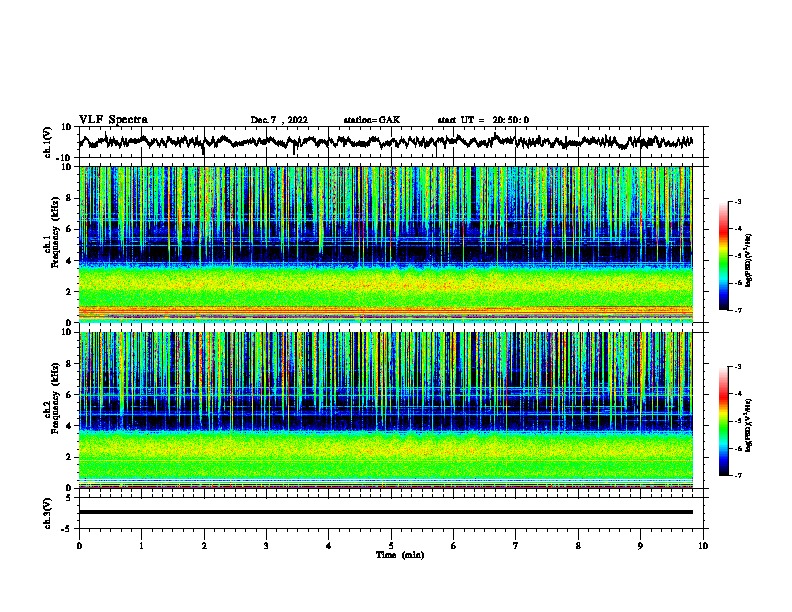The width and height of the screenshot is (792, 612).
Task: Click time axis tick label '4'
Action: click(329, 545)
